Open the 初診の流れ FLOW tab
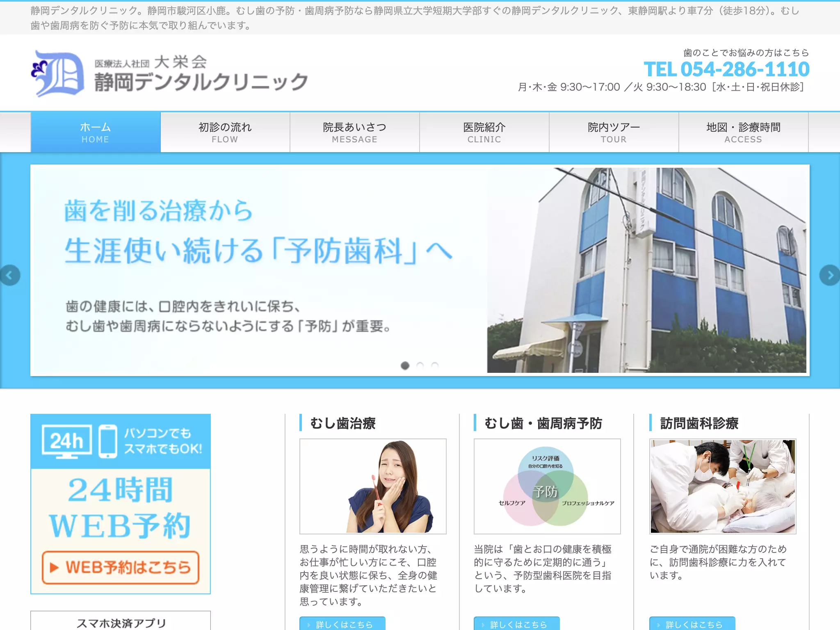840x630 pixels. click(x=225, y=132)
